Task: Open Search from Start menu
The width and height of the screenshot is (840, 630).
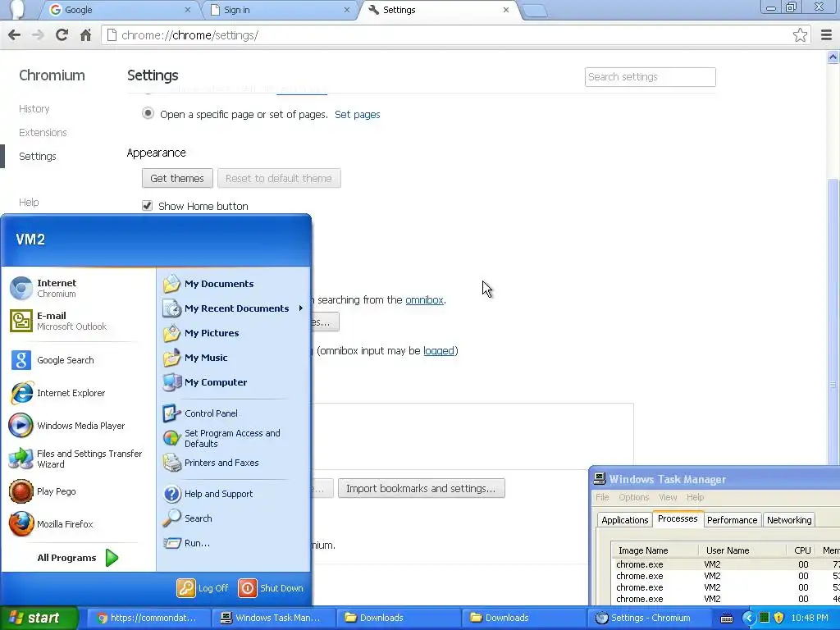Action: pos(234,518)
